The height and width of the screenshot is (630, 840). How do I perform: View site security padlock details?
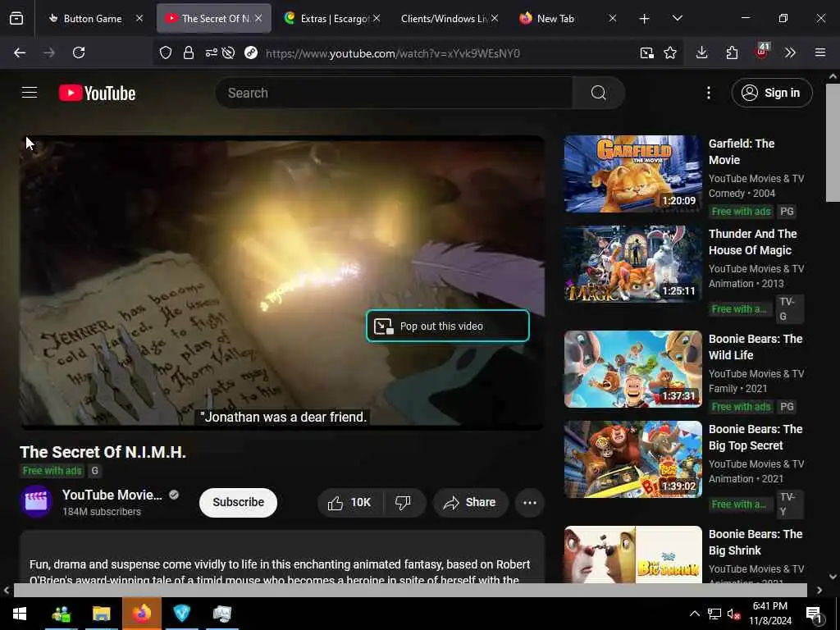pyautogui.click(x=189, y=52)
